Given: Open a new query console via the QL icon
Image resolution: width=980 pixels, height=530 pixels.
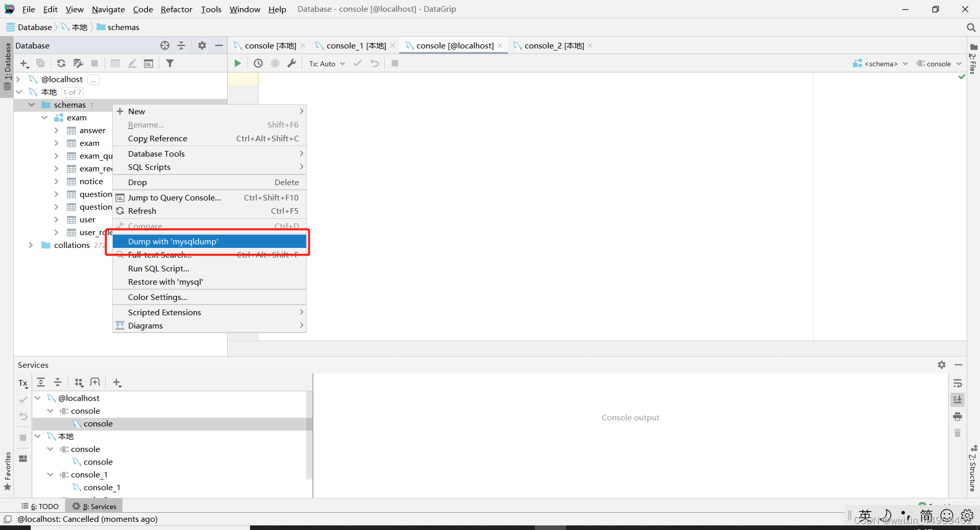Looking at the screenshot, I should click(149, 63).
